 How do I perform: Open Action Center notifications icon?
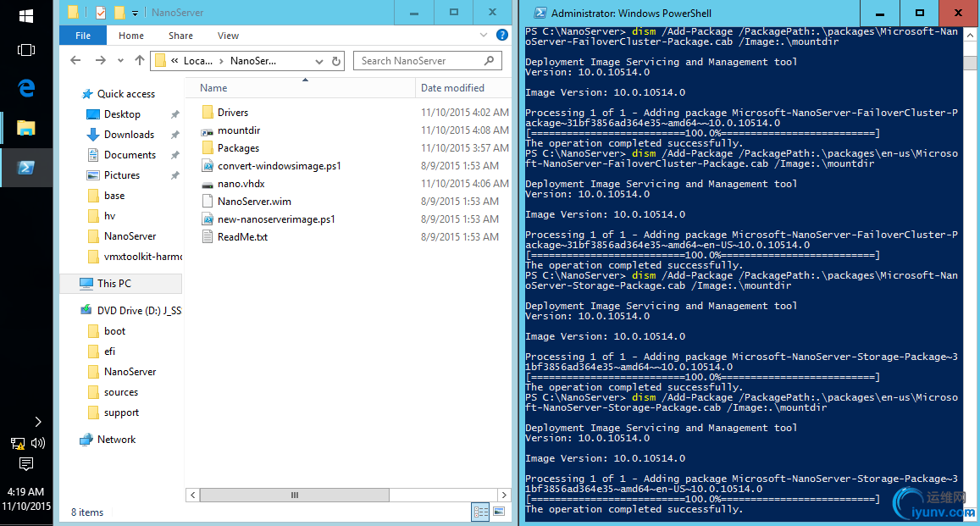(26, 463)
